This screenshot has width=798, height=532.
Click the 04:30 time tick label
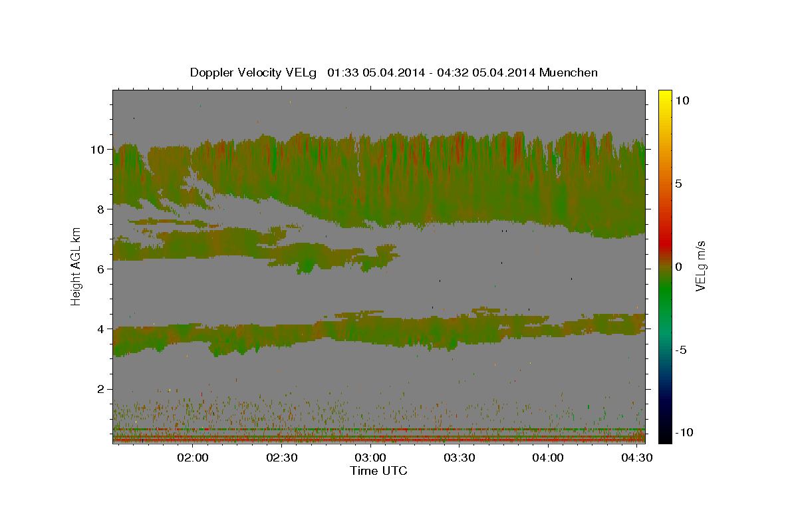(636, 458)
